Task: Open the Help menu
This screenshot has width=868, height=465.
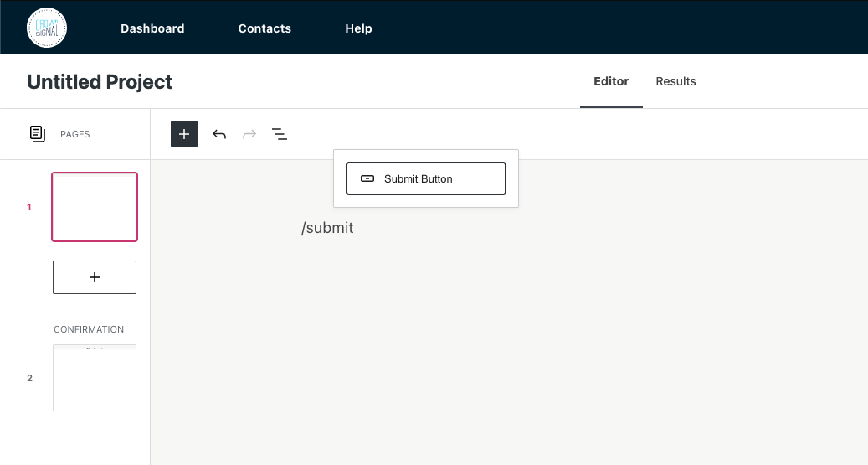Action: 358,28
